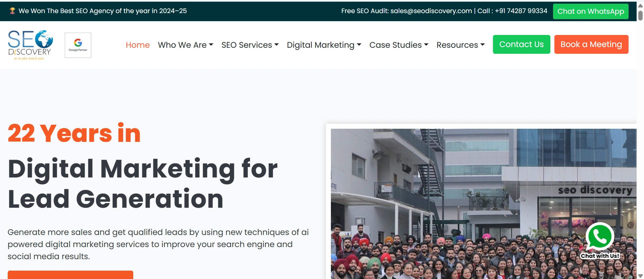Click the Book a Meeting button
This screenshot has width=644, height=279.
[591, 44]
